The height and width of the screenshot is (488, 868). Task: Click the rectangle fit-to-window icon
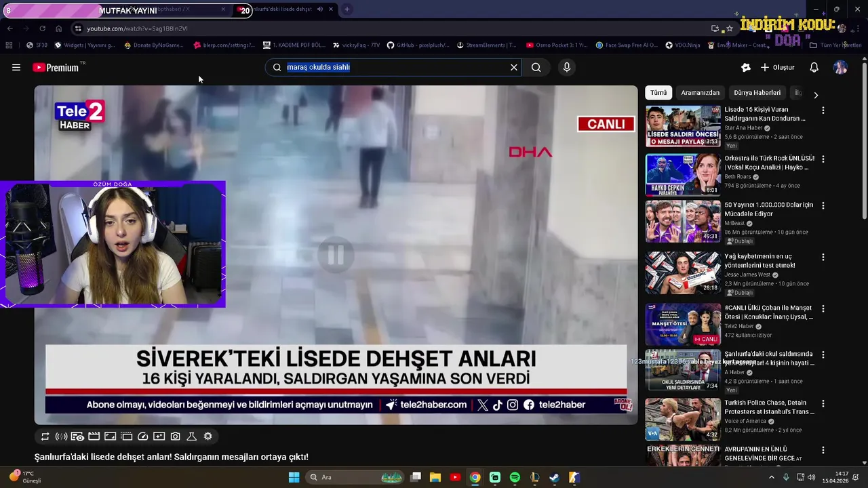coord(110,436)
